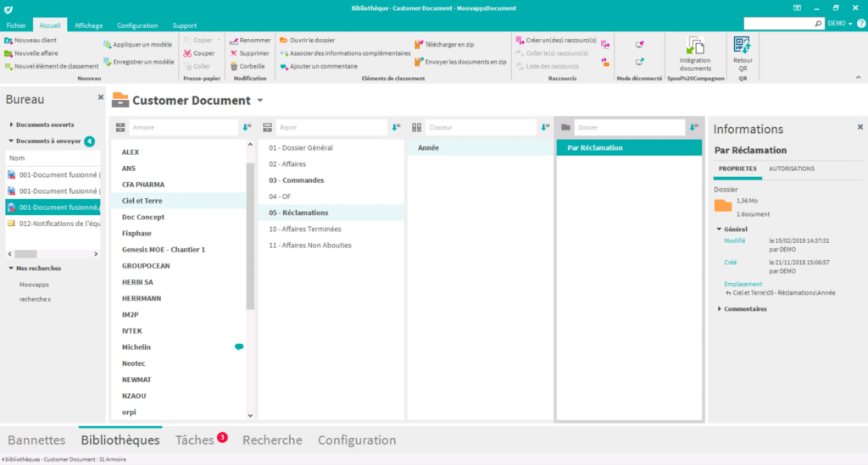Screen dimensions: 868x465
Task: Click the Créer un(des) raccourci(s) icon
Action: [x=520, y=40]
